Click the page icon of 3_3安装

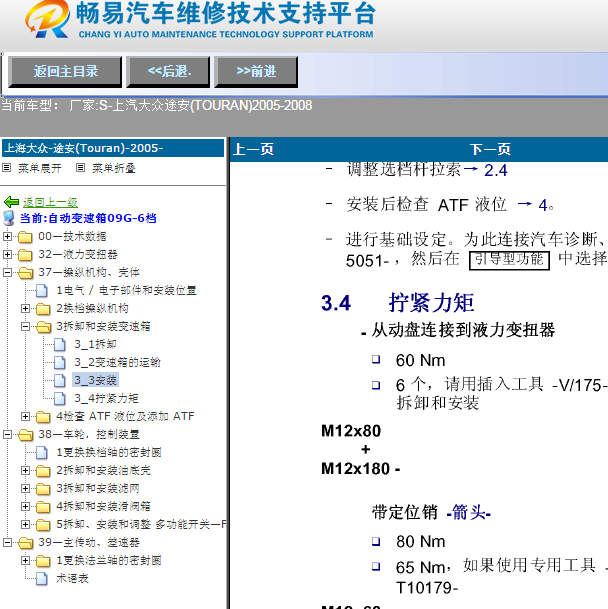(59, 380)
